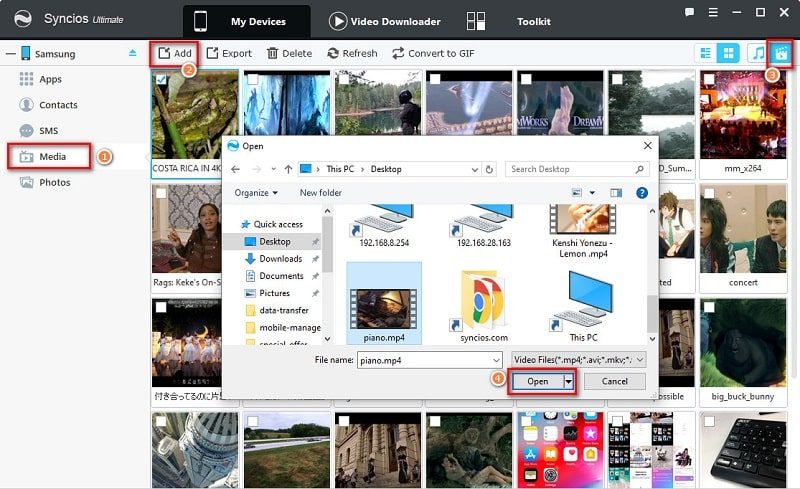Viewport: 800px width, 489px height.
Task: Switch to the music category icon
Action: click(758, 53)
